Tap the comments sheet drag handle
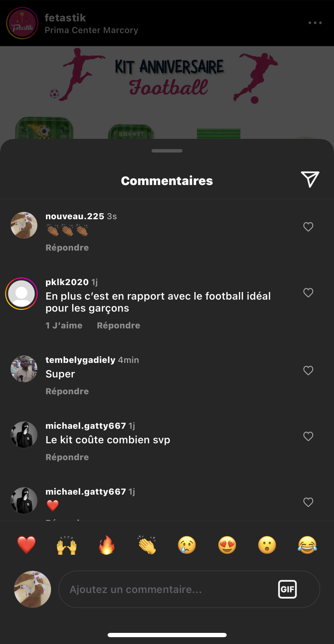The width and height of the screenshot is (334, 644). coord(167,151)
